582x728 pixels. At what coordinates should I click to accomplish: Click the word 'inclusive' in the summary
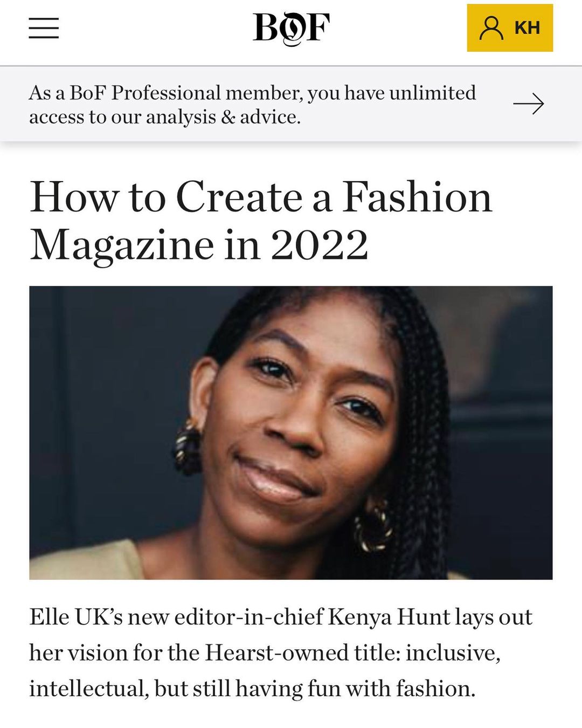[452, 653]
